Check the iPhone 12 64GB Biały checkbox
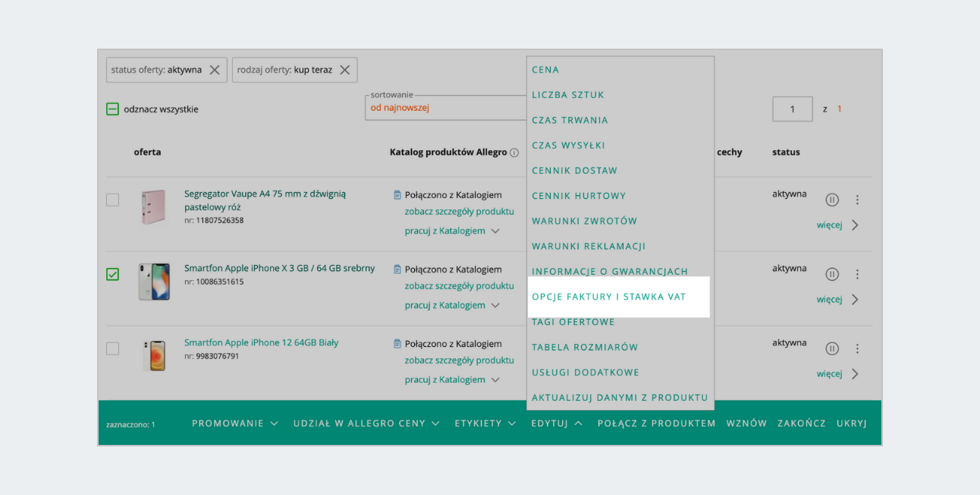The width and height of the screenshot is (980, 495). click(x=112, y=348)
